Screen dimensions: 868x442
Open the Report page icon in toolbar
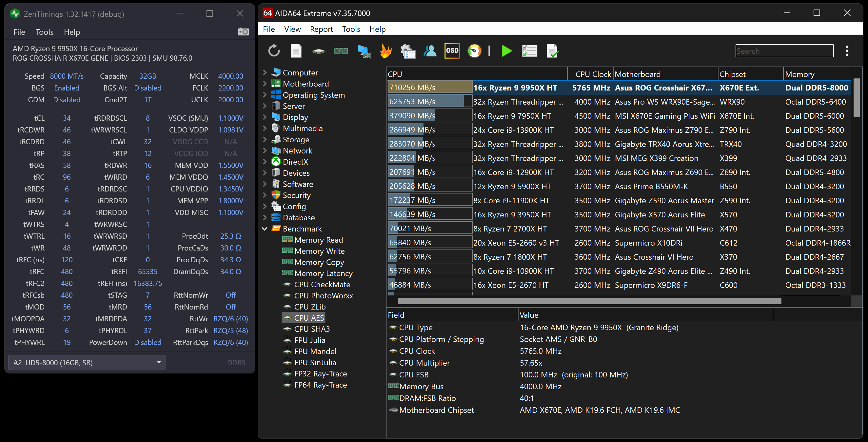coord(296,51)
